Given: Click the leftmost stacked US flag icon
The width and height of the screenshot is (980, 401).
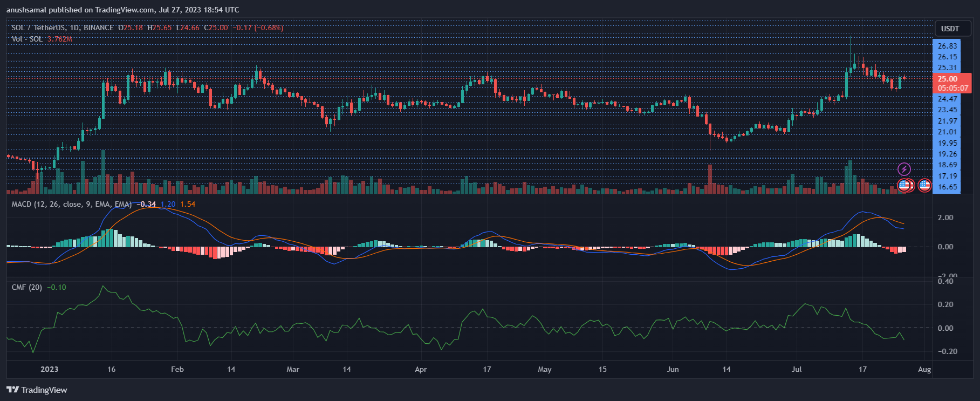Looking at the screenshot, I should [903, 186].
